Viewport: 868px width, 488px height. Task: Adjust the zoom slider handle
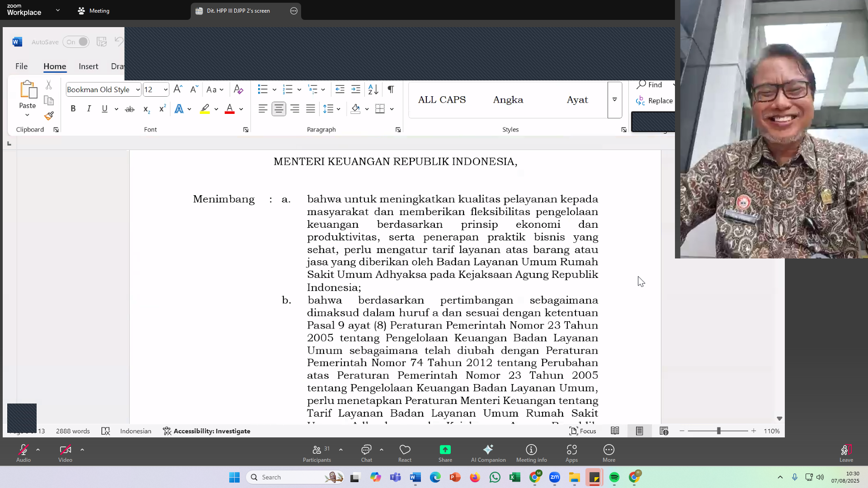(x=719, y=431)
